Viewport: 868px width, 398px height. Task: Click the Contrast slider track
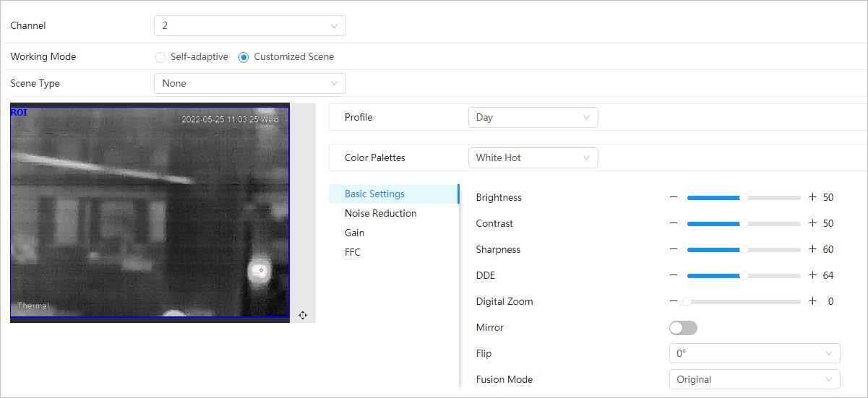744,223
